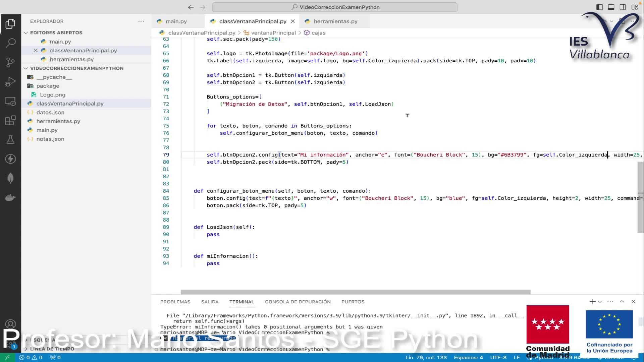This screenshot has height=362, width=644.
Task: Click the Espacios: 4 status bar item
Action: point(468,358)
